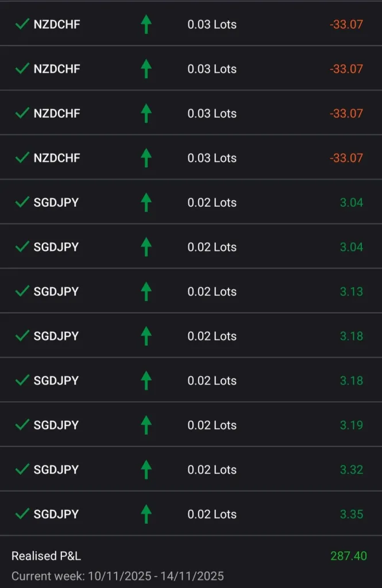
Task: Click the 287.40 realised total value
Action: (348, 556)
